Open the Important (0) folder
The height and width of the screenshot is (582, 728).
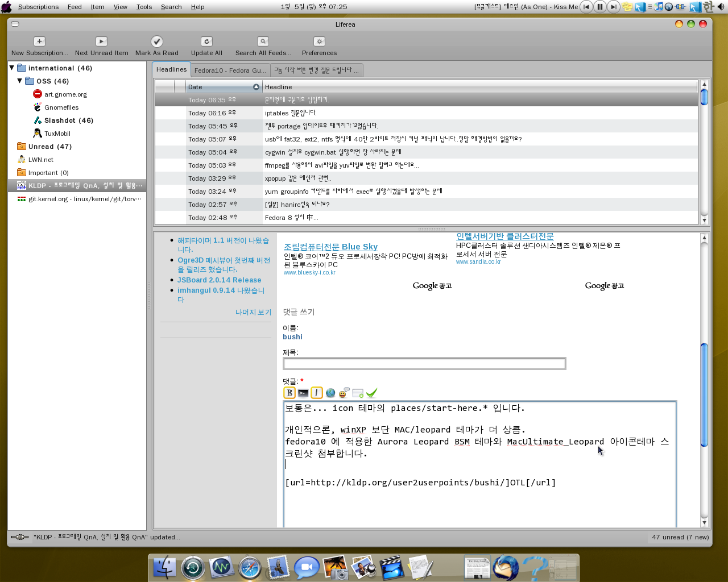click(x=43, y=173)
